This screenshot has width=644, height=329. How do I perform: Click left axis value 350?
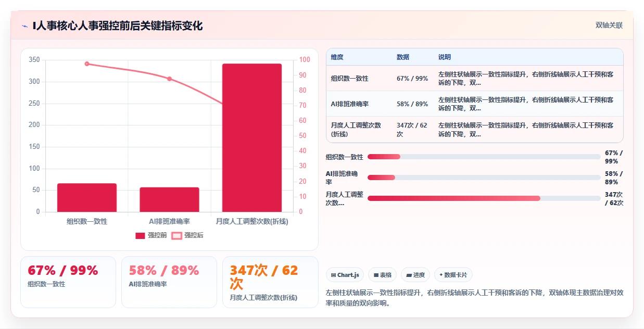click(x=34, y=60)
